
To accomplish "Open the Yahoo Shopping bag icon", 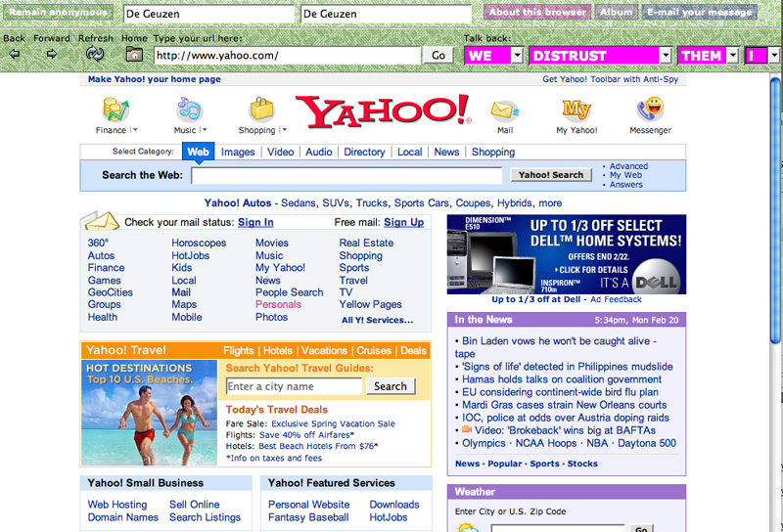I will point(261,110).
